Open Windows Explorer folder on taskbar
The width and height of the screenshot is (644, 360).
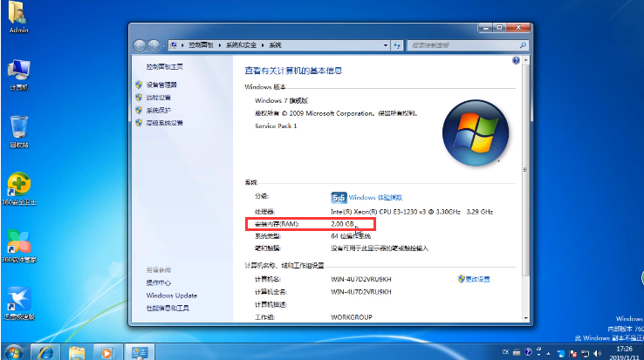click(77, 352)
